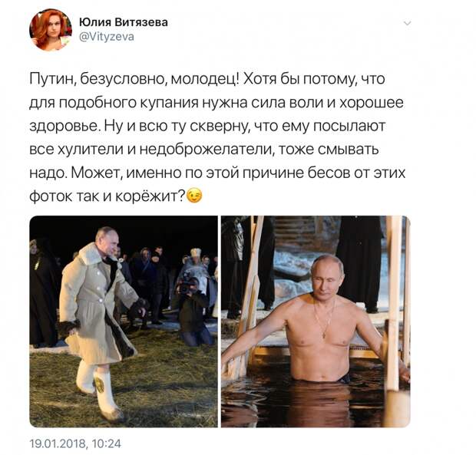Open the Юлия Витязева display name
This screenshot has height=455, width=476.
(x=124, y=22)
